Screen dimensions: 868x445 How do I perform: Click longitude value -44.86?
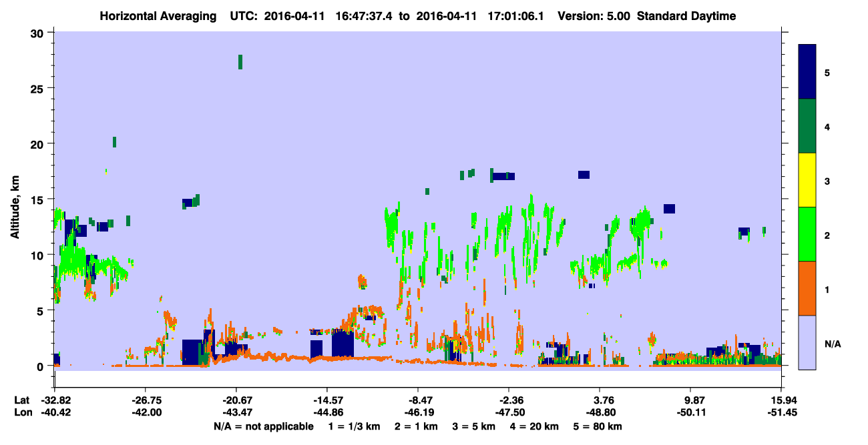327,412
